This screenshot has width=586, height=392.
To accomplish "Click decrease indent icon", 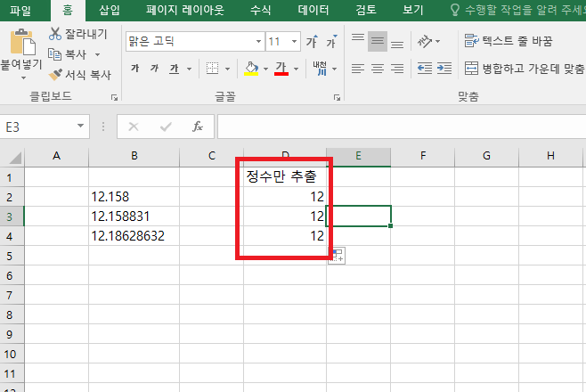I will tap(425, 69).
